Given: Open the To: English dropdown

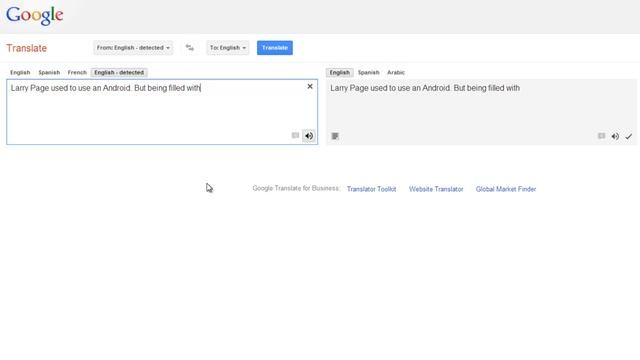Looking at the screenshot, I should [228, 48].
